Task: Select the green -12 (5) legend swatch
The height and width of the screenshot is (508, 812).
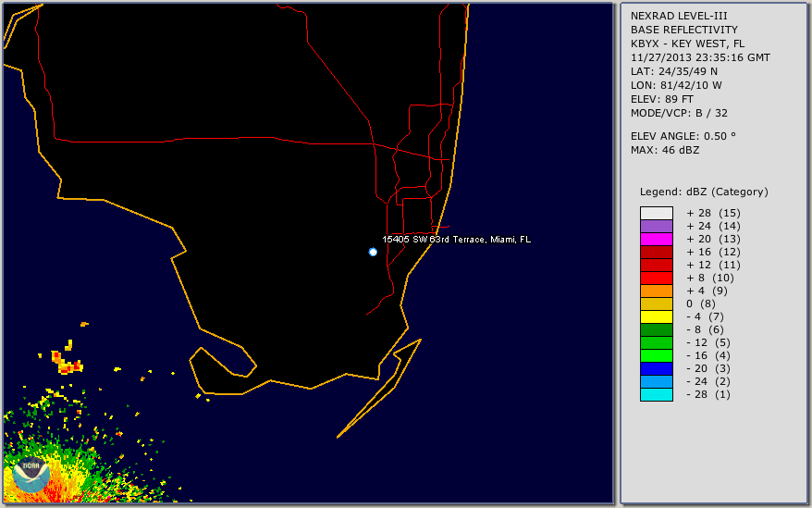Action: [x=656, y=342]
